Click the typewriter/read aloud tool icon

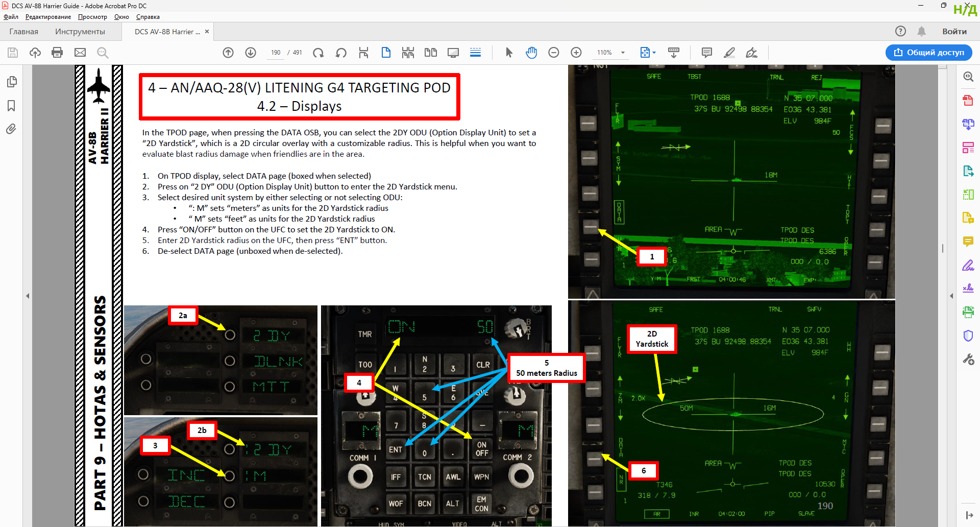click(x=674, y=53)
